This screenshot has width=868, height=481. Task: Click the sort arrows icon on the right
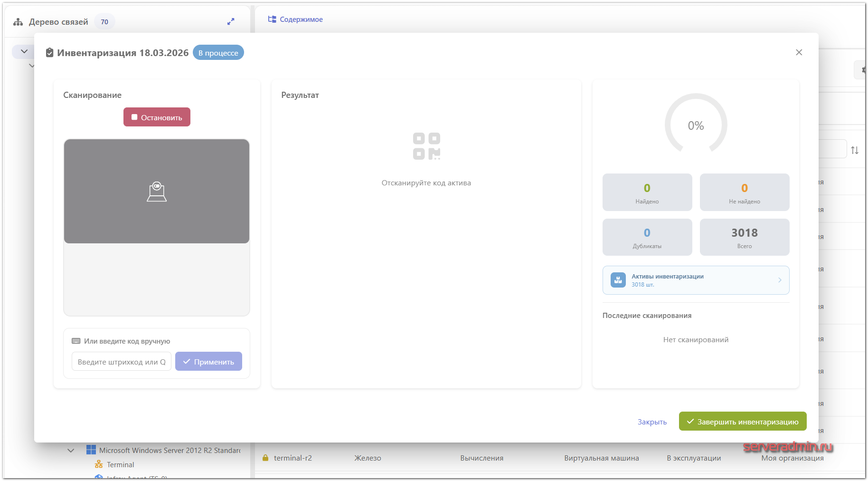(x=855, y=150)
